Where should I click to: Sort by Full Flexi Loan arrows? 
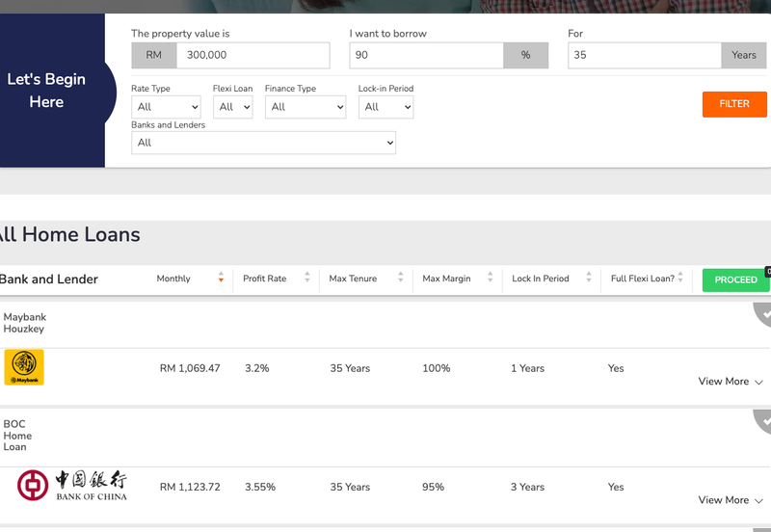coord(680,279)
